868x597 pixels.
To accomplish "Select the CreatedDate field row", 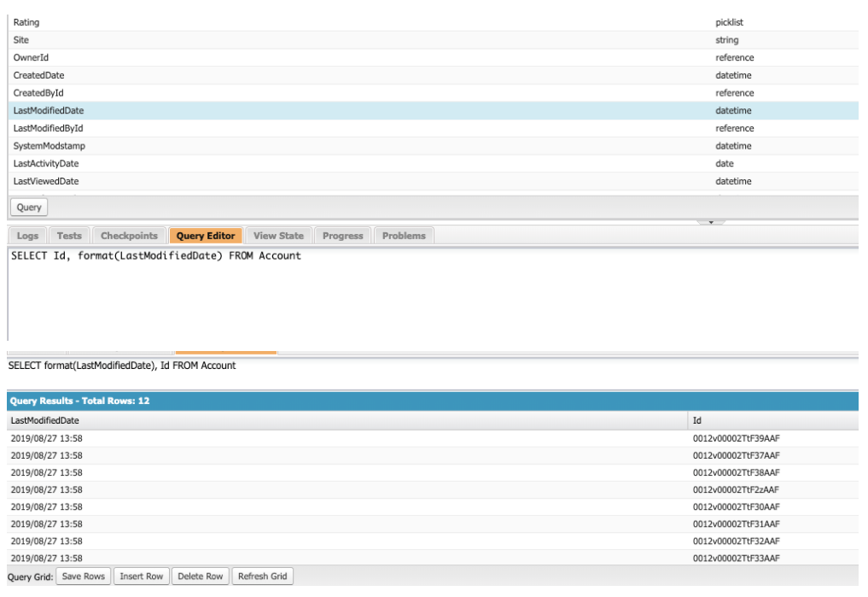I will 434,75.
